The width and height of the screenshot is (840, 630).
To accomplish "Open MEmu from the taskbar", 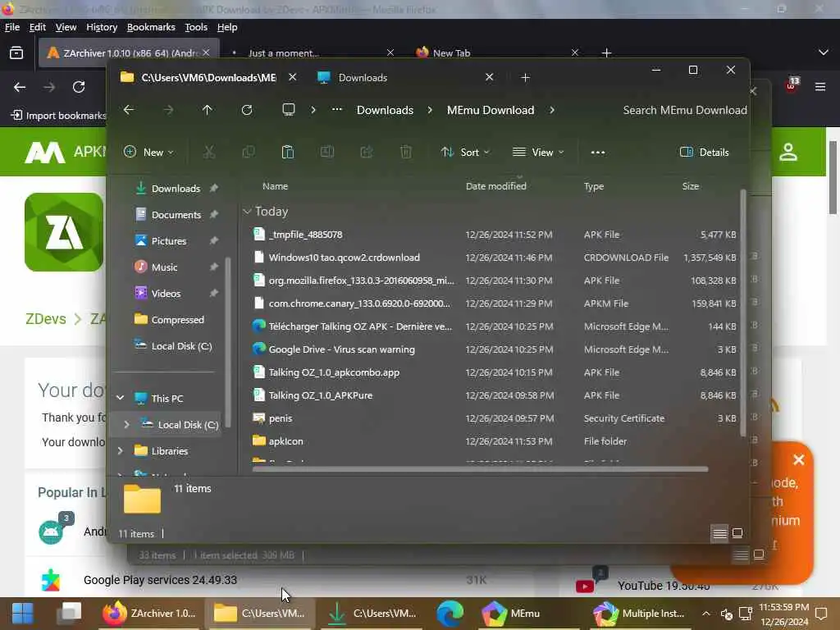I will [x=512, y=614].
